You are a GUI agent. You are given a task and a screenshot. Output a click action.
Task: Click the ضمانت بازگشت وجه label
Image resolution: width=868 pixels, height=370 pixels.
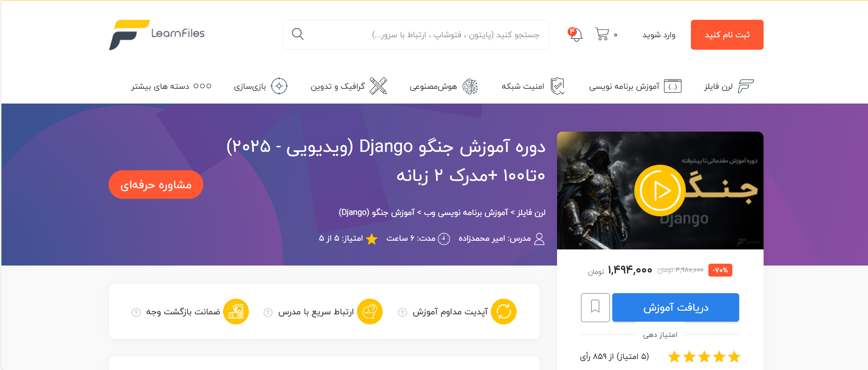(x=183, y=312)
